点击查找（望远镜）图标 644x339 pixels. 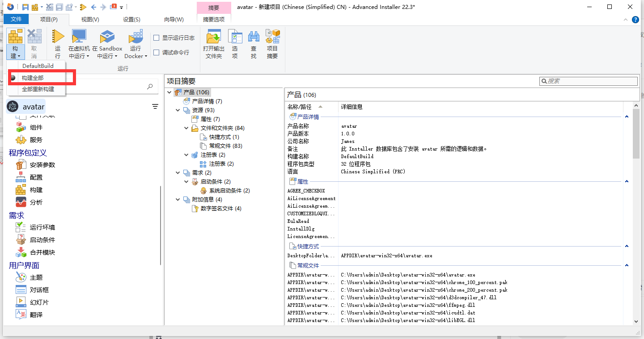coord(254,42)
